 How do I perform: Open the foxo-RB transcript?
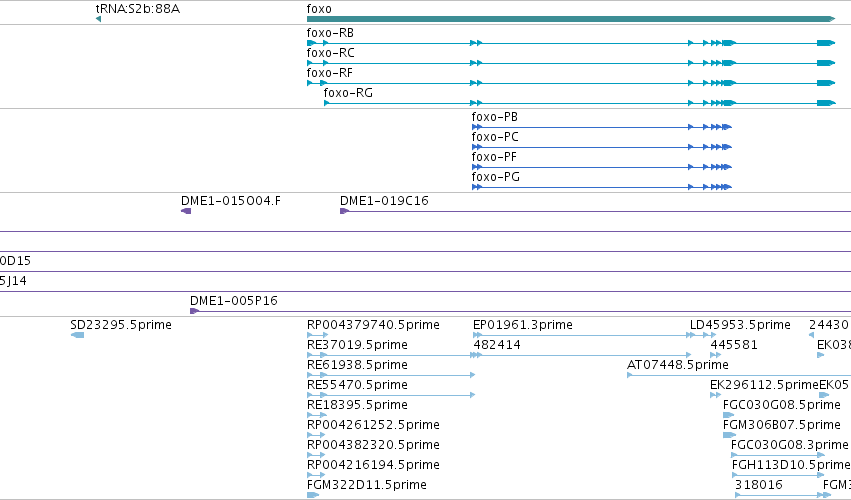tap(571, 43)
